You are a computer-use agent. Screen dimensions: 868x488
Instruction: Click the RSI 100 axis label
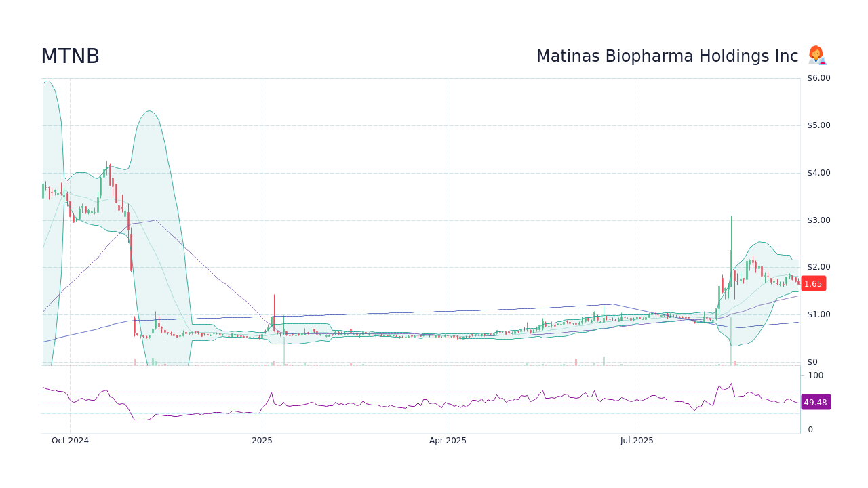coord(815,375)
